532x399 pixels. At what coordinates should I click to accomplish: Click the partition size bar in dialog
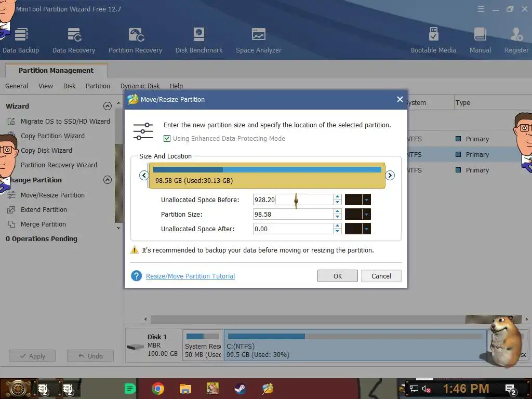267,176
